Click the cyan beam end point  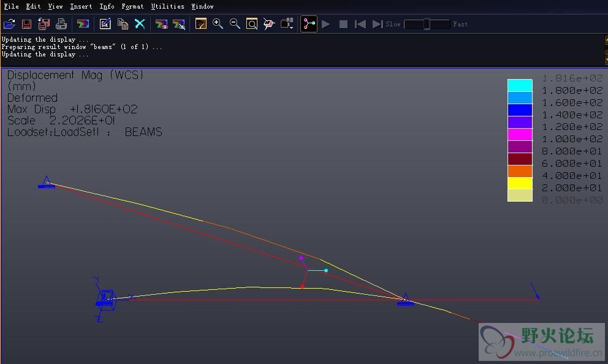coord(326,271)
